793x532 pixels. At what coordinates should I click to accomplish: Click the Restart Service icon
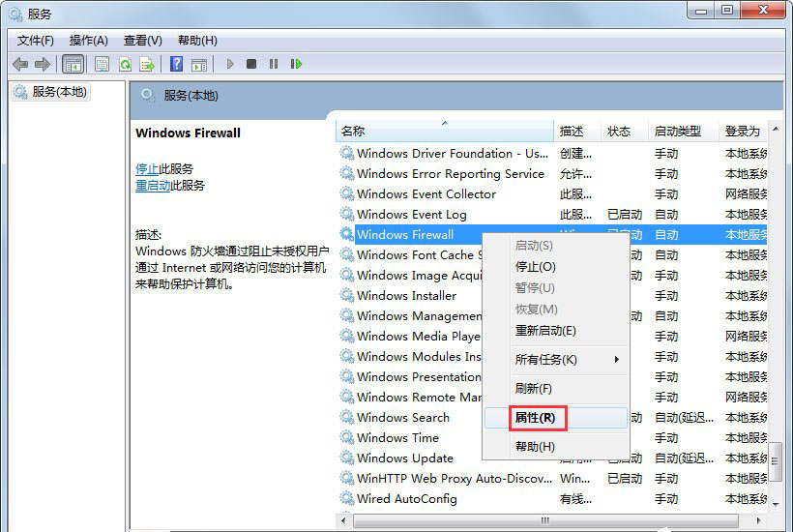tap(296, 64)
